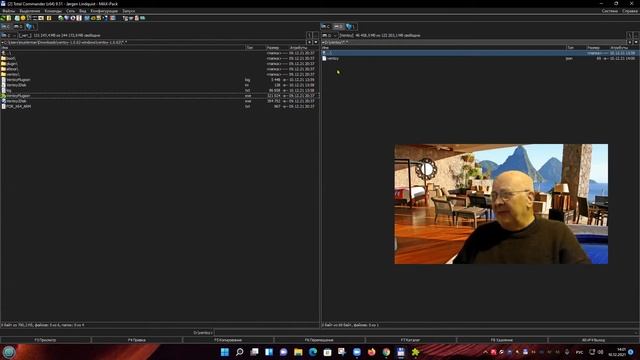640x360 pixels.
Task: Open the Выделение menu
Action: click(30, 11)
